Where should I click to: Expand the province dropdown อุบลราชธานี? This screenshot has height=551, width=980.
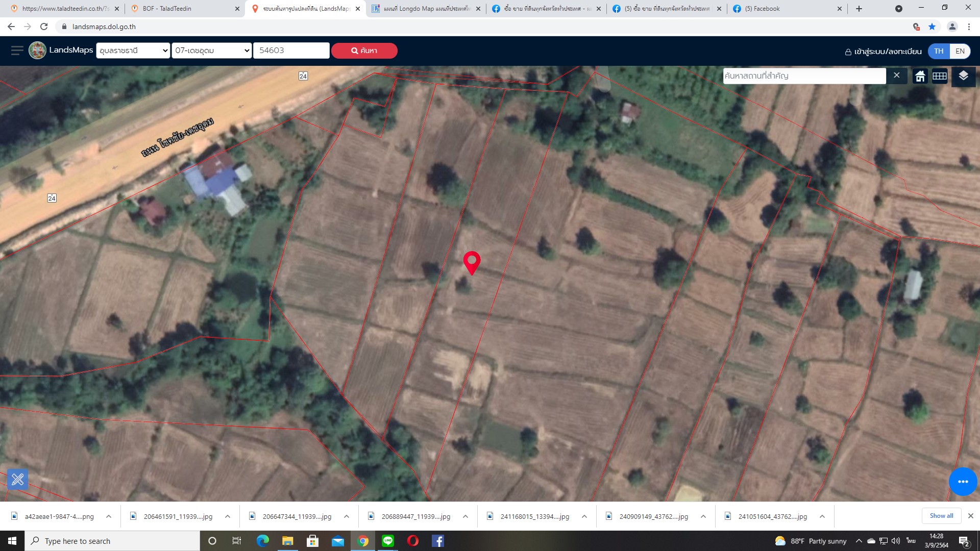pyautogui.click(x=133, y=51)
